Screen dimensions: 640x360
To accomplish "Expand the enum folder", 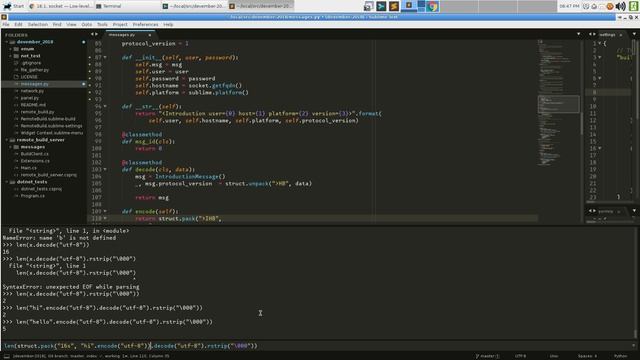I will click(x=11, y=49).
